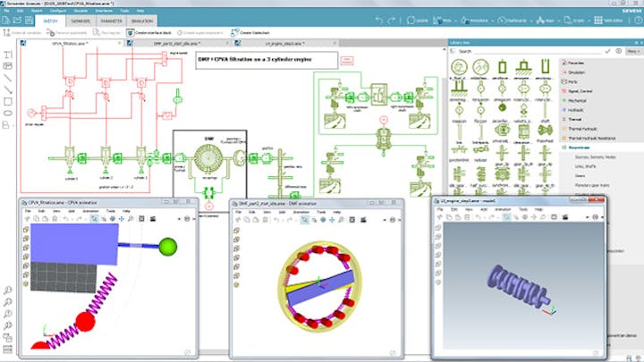The height and width of the screenshot is (362, 644).
Task: Select the ellipse shape tool in left toolbar
Action: (8, 113)
